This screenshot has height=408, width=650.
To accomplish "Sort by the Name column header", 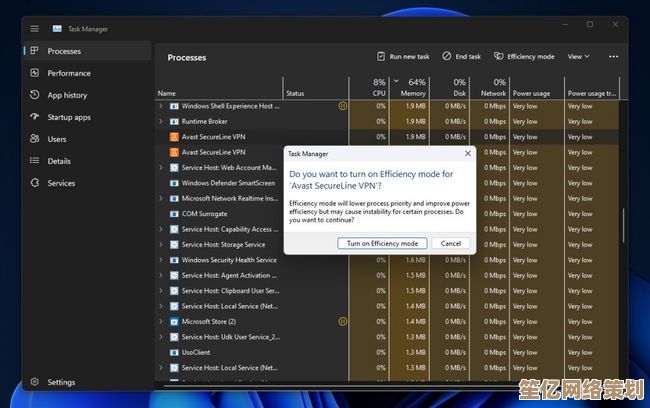I will (x=166, y=93).
